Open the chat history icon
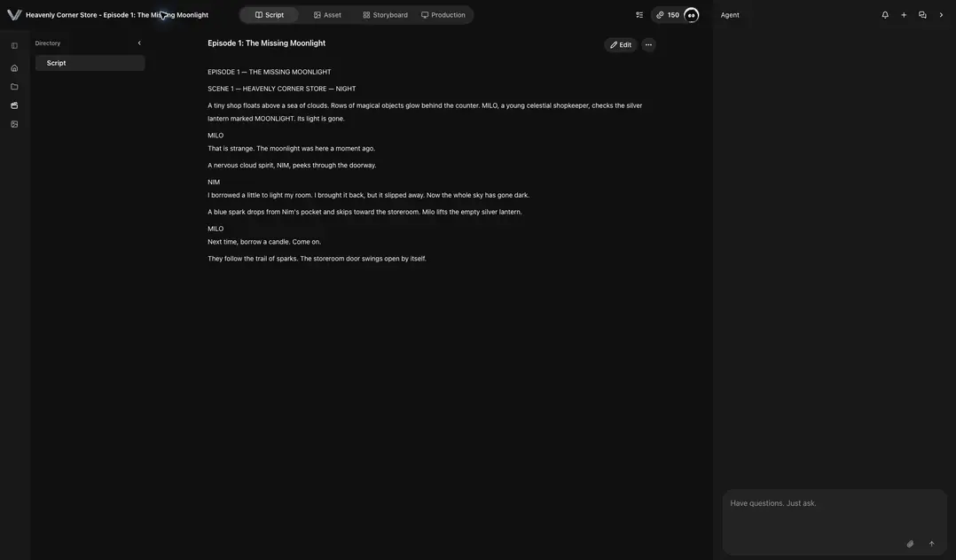The width and height of the screenshot is (956, 560). click(x=922, y=15)
